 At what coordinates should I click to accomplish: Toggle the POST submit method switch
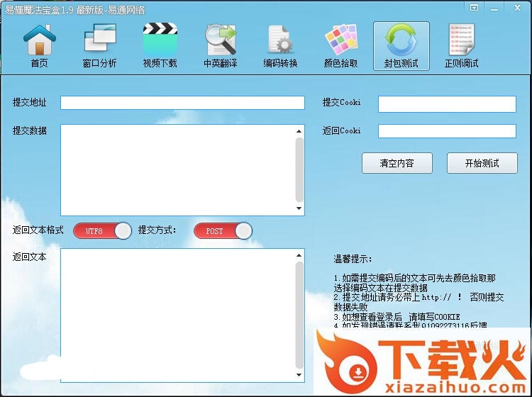[223, 231]
